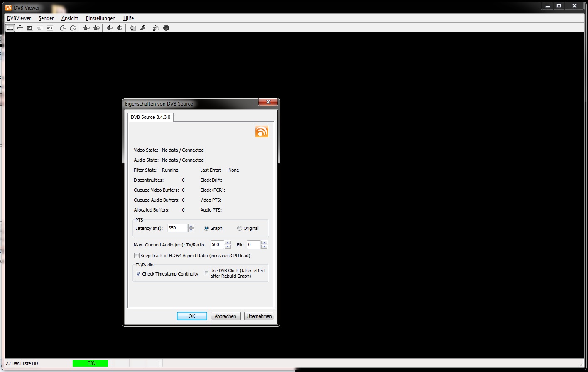Confirm dialog with OK button
588x372 pixels.
click(x=192, y=316)
